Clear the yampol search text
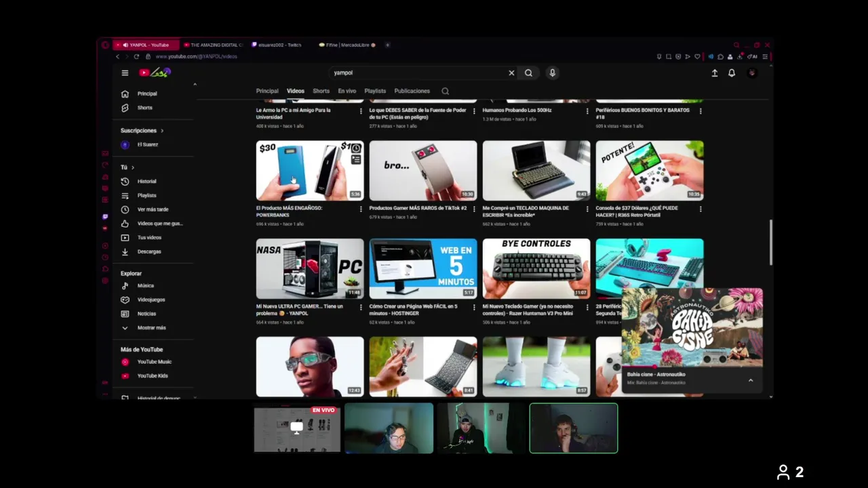Image resolution: width=868 pixels, height=488 pixels. coord(511,73)
